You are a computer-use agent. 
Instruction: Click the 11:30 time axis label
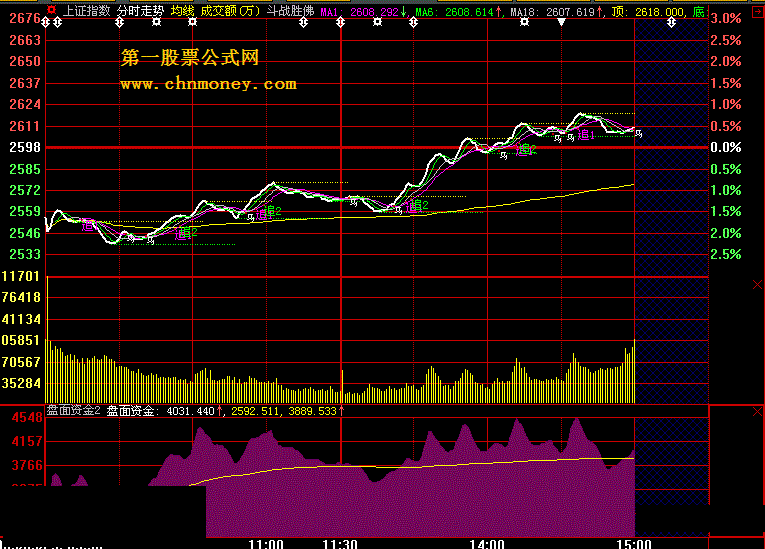point(340,544)
